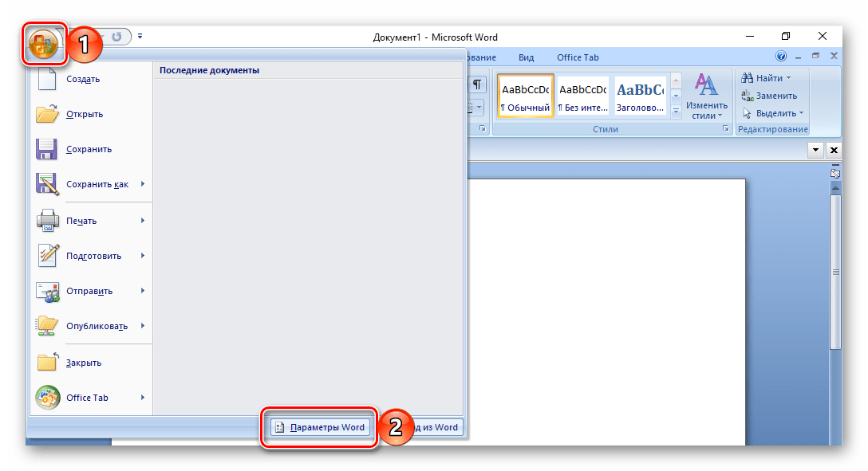This screenshot has width=868, height=471.
Task: Open the Вид ribbon tab
Action: coord(526,57)
